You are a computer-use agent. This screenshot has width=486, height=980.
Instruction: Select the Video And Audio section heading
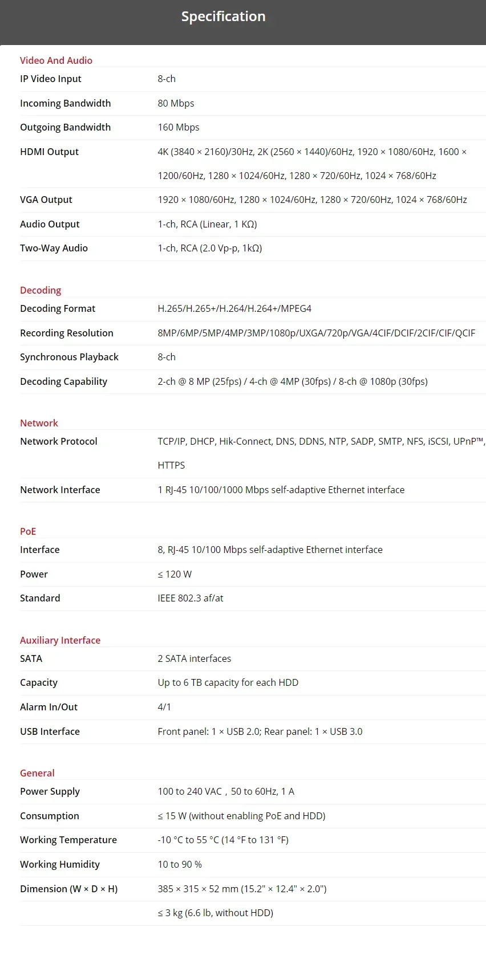click(x=56, y=60)
